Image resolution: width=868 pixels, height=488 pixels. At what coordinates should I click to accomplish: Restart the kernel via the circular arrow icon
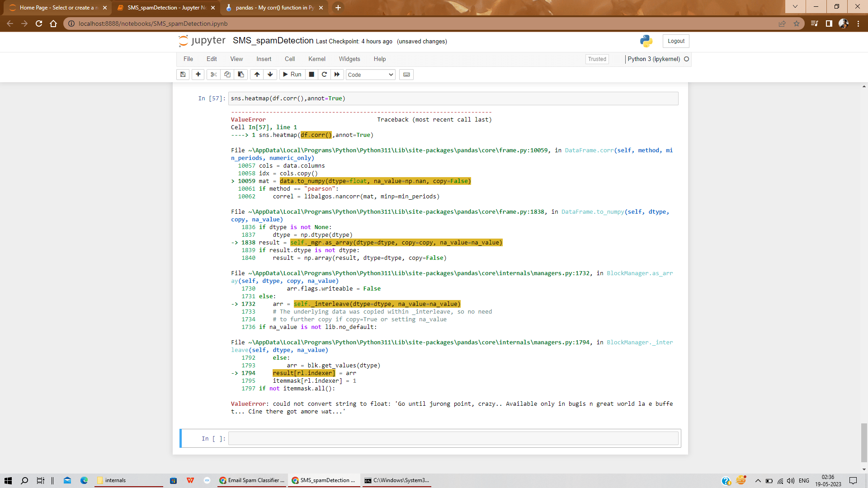(324, 75)
